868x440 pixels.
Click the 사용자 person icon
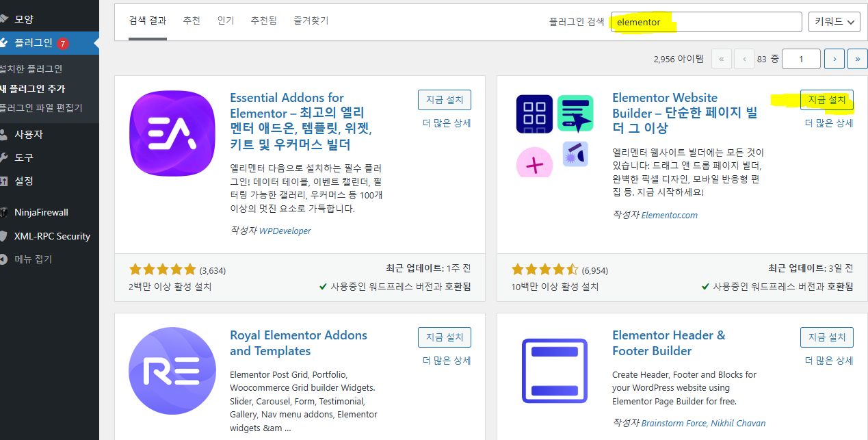pos(3,134)
